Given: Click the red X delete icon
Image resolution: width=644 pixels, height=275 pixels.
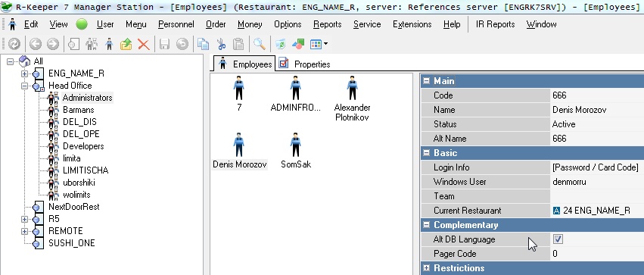Looking at the screenshot, I should (x=143, y=44).
